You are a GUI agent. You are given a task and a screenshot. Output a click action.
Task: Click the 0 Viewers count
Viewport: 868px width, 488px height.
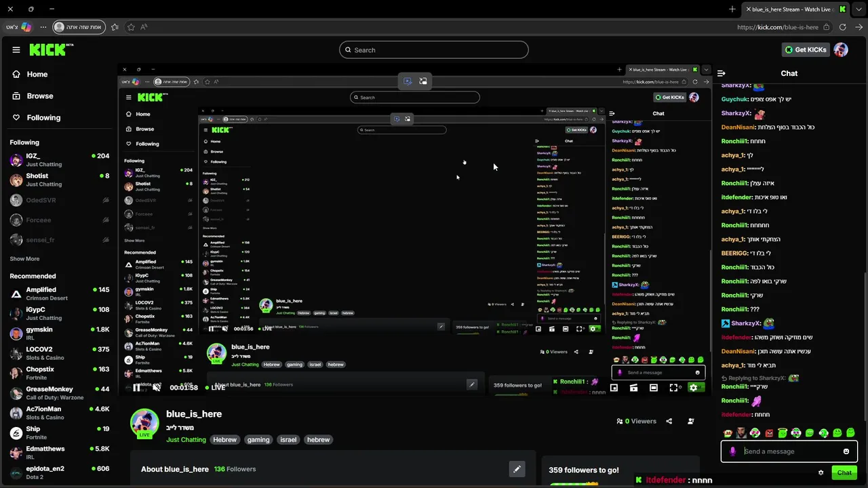[636, 421]
